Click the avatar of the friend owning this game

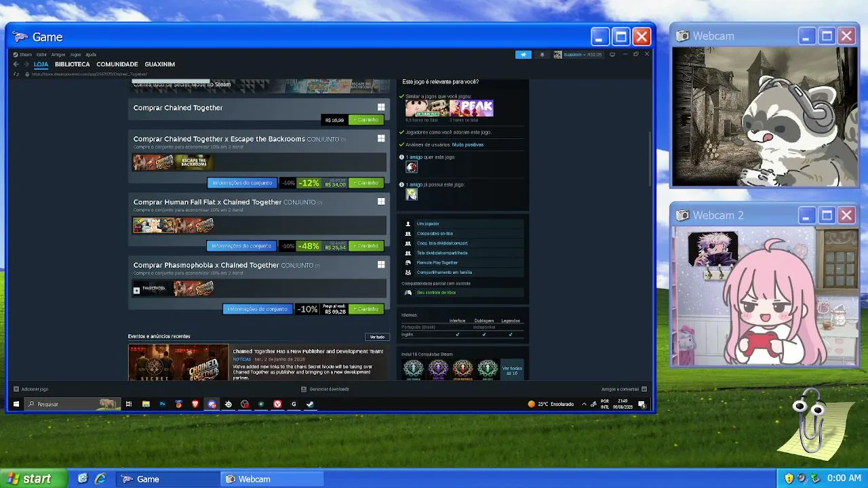412,195
